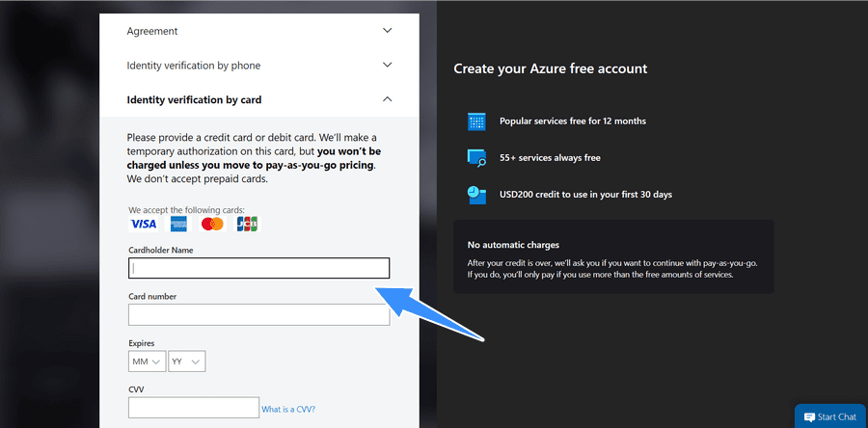The width and height of the screenshot is (868, 428).
Task: Click 'Create your Azure free account' heading
Action: [551, 69]
